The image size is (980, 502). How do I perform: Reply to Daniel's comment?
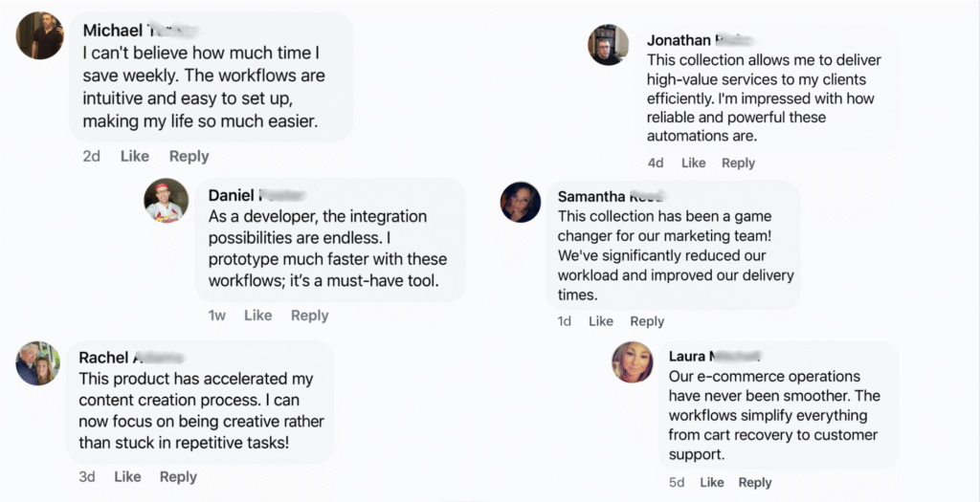coord(309,315)
